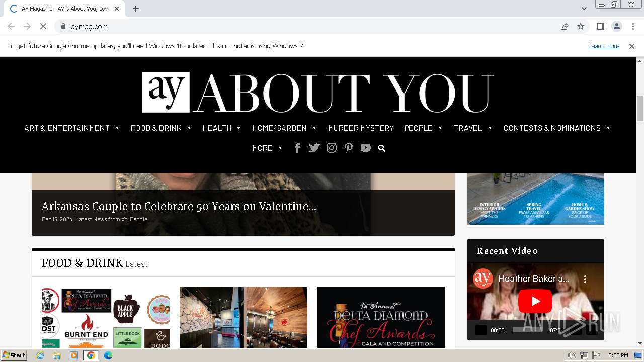Open the Twitter social icon

point(314,148)
